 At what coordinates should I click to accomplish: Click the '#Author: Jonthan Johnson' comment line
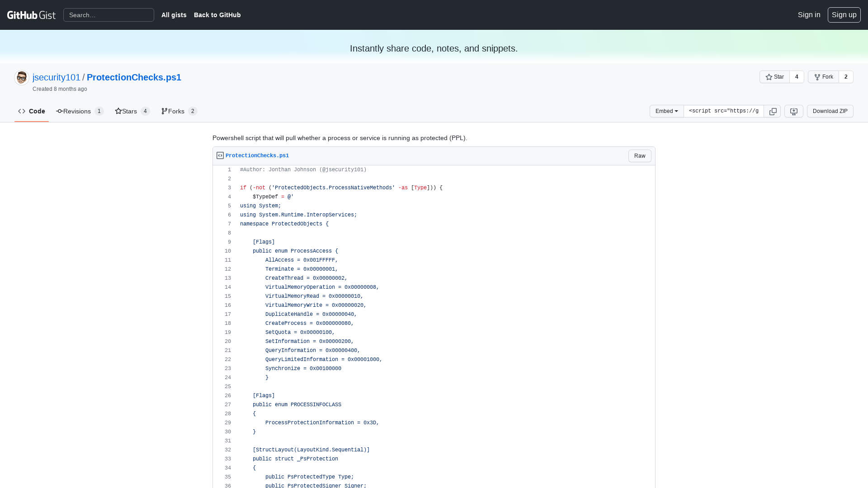pyautogui.click(x=303, y=170)
